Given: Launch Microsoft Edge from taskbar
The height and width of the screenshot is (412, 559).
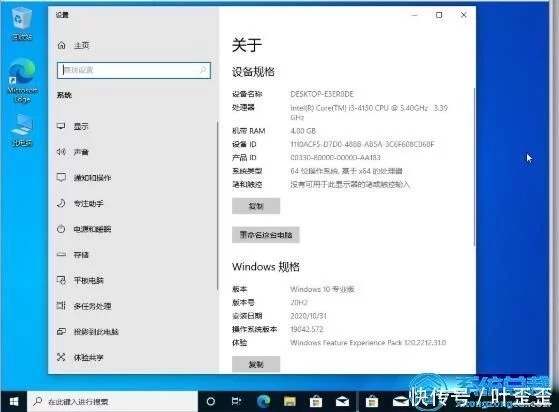Looking at the screenshot, I should click(264, 402).
